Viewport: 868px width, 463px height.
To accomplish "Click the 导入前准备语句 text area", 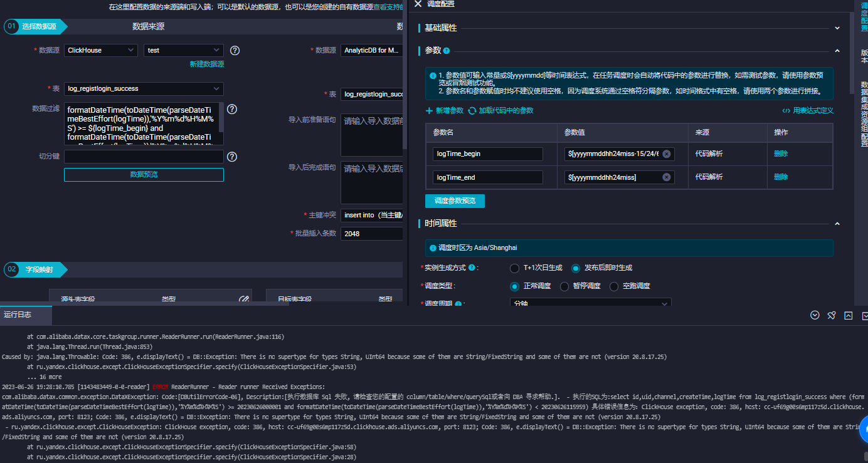I will (x=372, y=135).
